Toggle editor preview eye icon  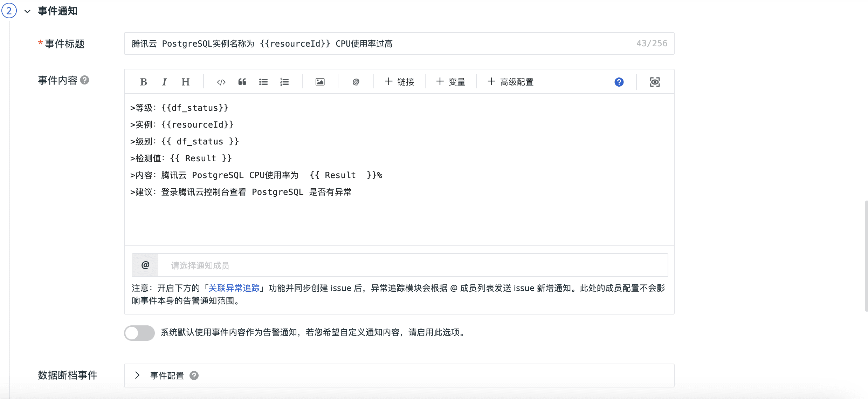click(655, 82)
